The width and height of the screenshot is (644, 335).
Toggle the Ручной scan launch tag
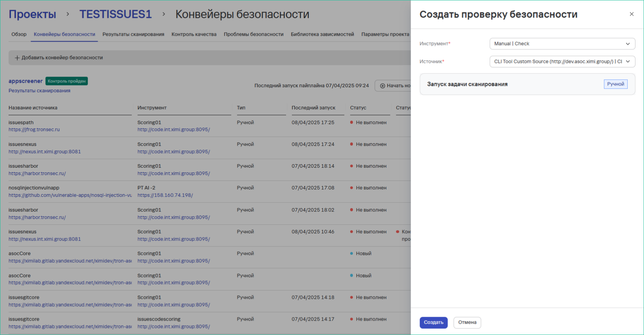[x=615, y=84]
